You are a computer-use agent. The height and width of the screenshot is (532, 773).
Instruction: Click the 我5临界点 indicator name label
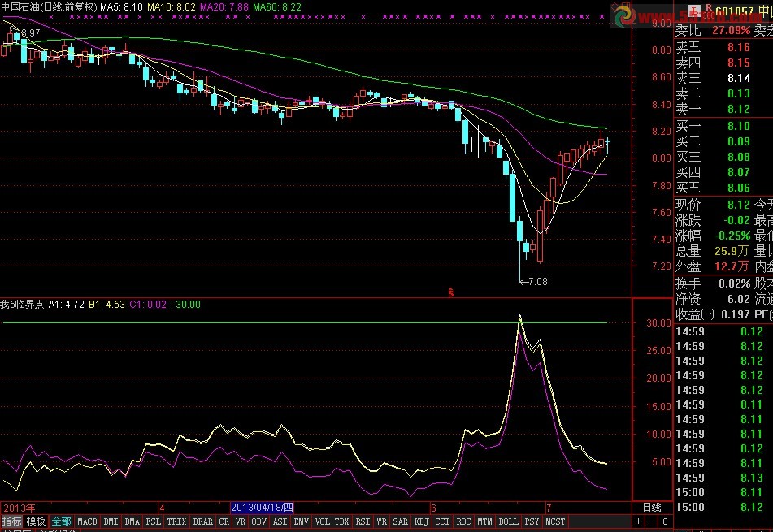[x=22, y=305]
